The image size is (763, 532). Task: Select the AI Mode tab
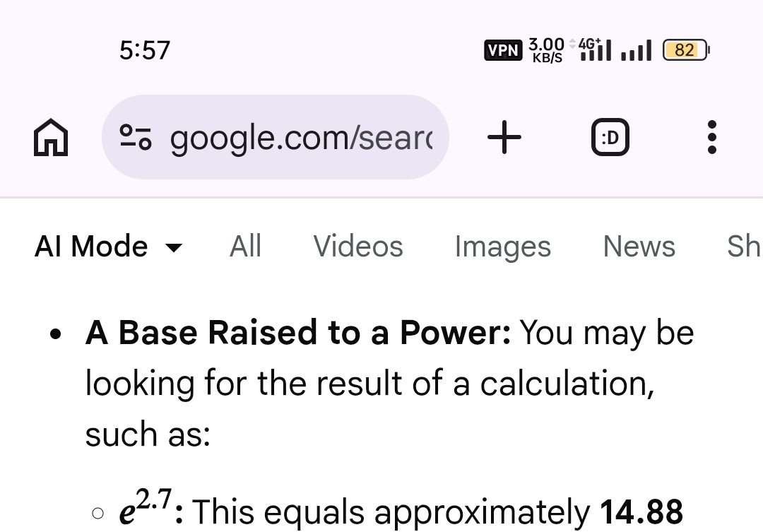click(92, 247)
